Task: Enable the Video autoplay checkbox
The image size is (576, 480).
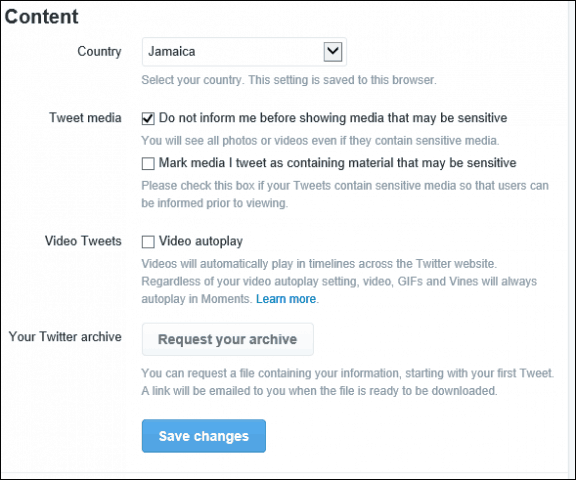Action: tap(148, 242)
